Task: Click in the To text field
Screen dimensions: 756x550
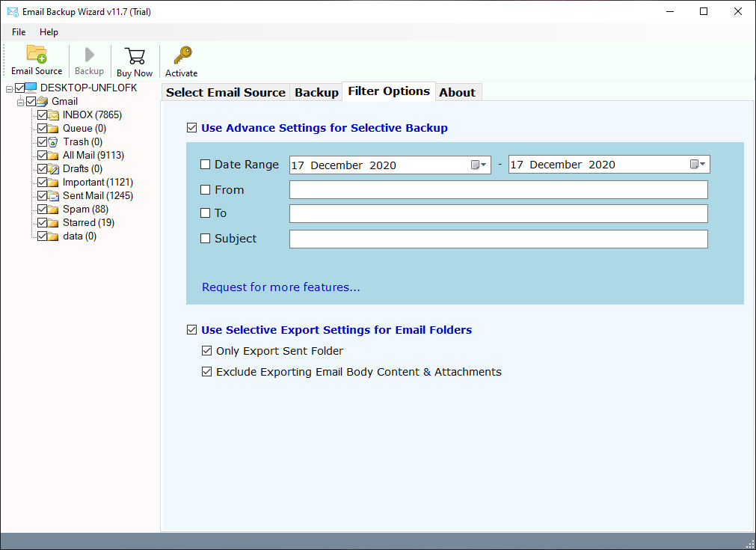Action: pyautogui.click(x=499, y=214)
